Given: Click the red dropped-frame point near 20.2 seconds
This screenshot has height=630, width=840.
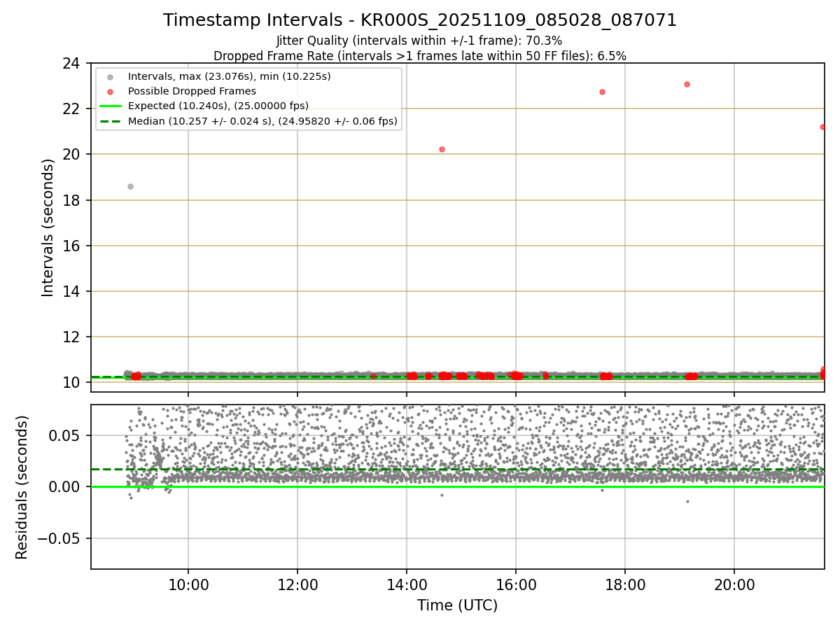Looking at the screenshot, I should click(x=442, y=149).
